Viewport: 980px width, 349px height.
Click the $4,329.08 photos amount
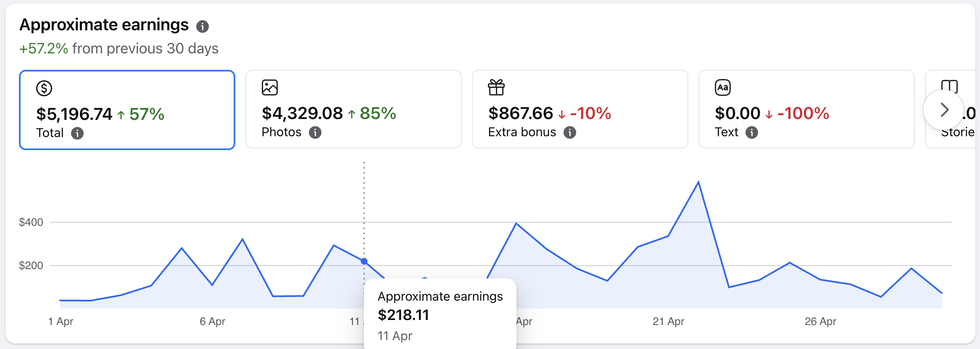[x=302, y=114]
